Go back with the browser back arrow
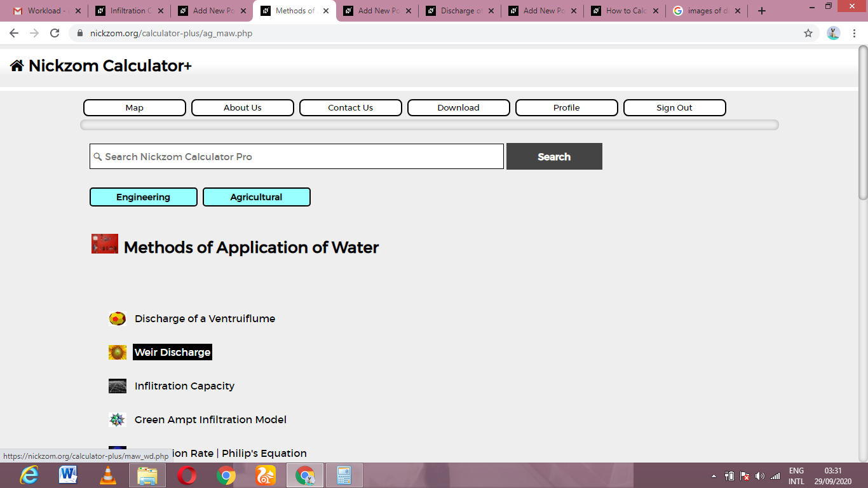The height and width of the screenshot is (488, 868). tap(14, 33)
